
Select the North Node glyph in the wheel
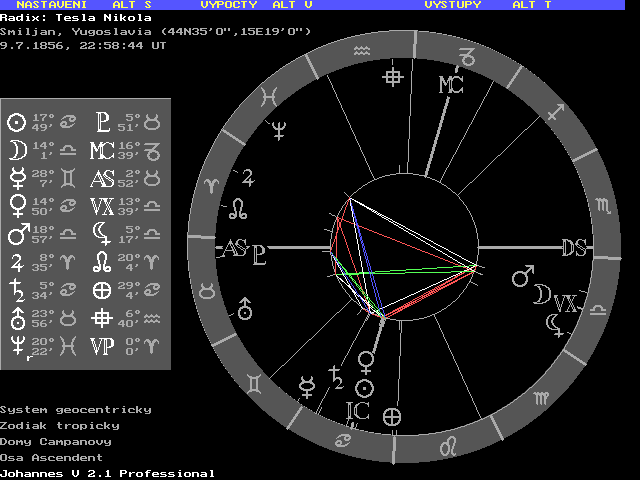pos(240,209)
